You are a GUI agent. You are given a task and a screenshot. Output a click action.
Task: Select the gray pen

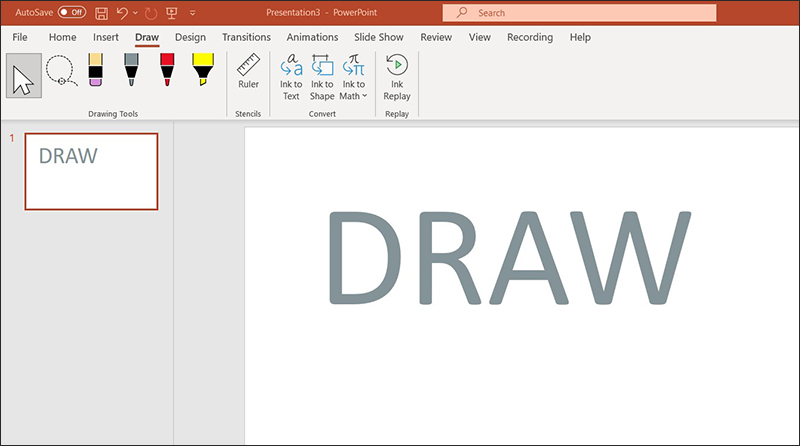click(131, 71)
